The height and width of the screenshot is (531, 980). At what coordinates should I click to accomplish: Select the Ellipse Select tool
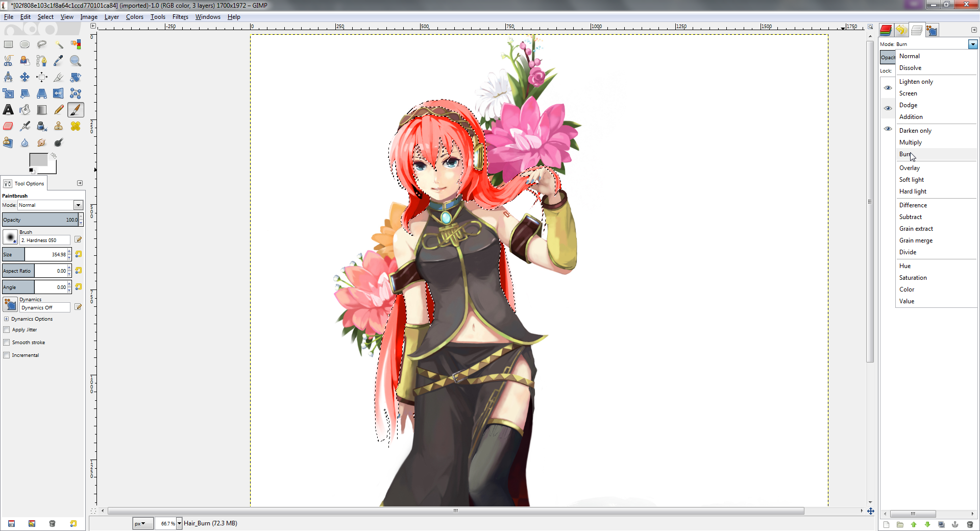click(x=25, y=44)
